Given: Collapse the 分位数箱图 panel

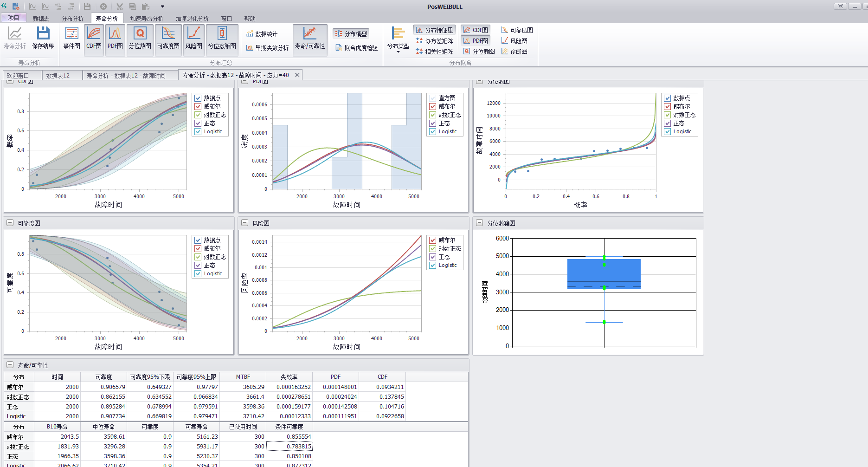Looking at the screenshot, I should [x=479, y=223].
